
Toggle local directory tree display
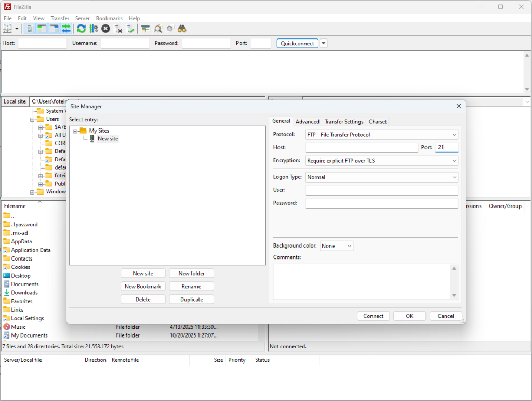click(42, 29)
